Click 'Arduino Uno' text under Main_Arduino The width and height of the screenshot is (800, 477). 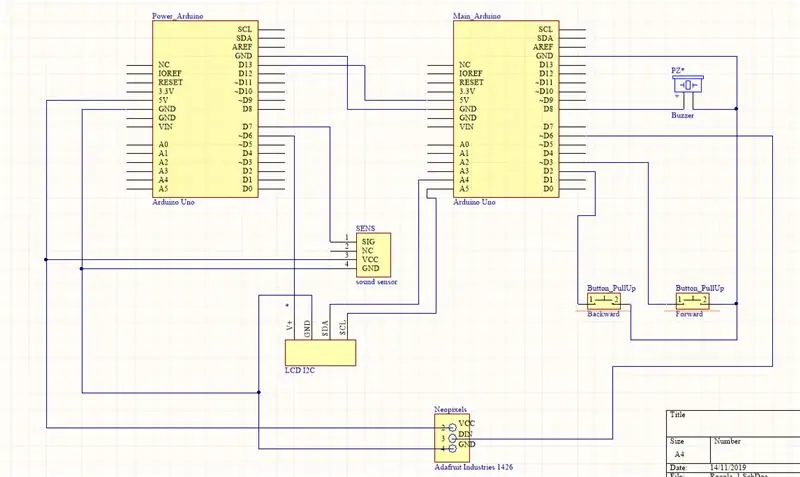(x=474, y=202)
